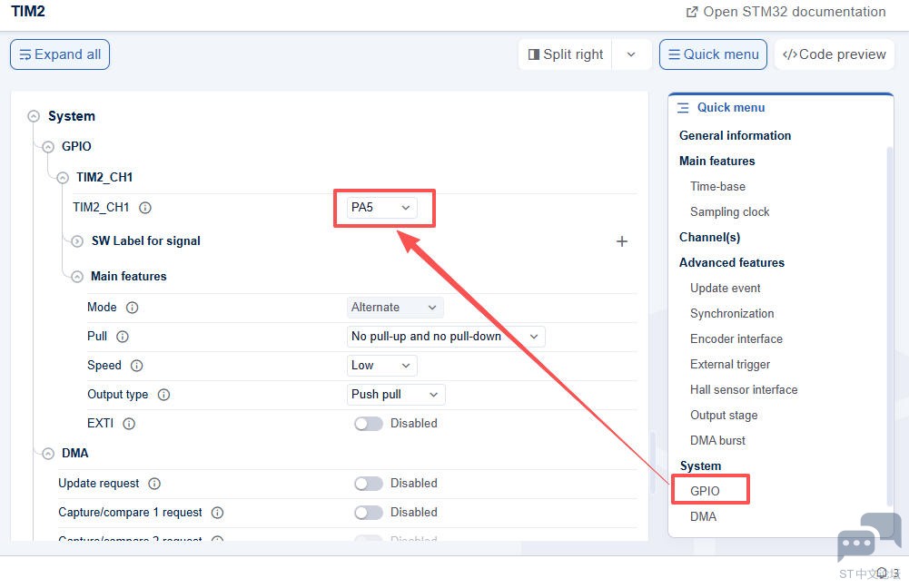Collapse the TIM2_CH1 group node

click(x=63, y=177)
